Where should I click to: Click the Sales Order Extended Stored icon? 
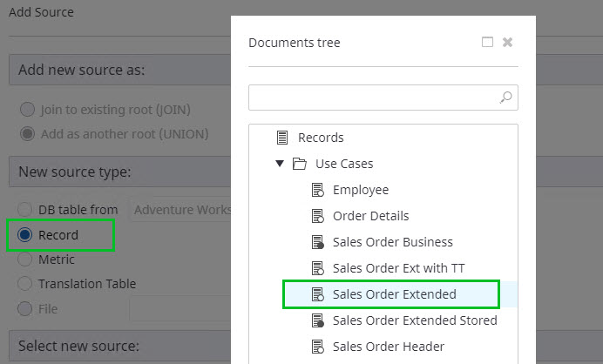[x=318, y=320]
